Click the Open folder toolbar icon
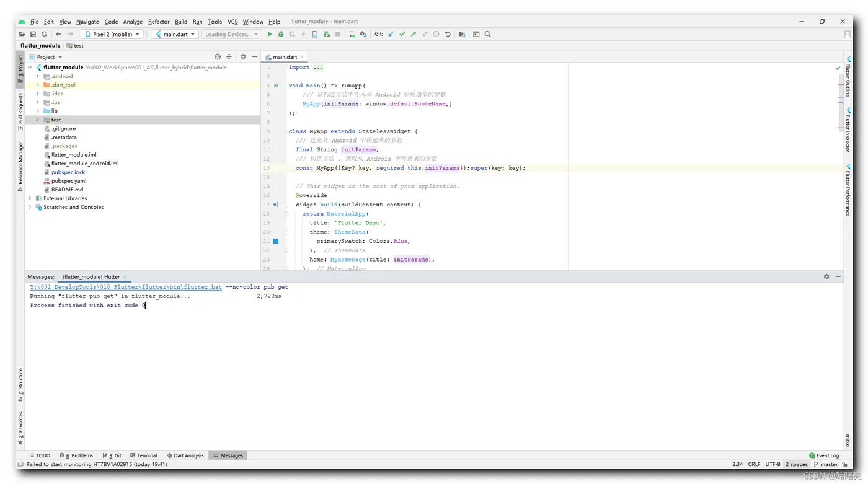The width and height of the screenshot is (868, 484). (22, 34)
